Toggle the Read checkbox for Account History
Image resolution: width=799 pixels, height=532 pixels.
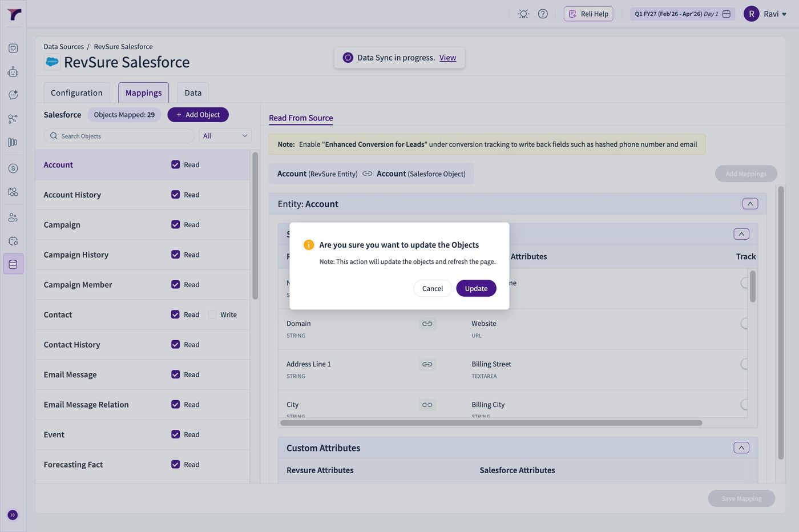[175, 195]
